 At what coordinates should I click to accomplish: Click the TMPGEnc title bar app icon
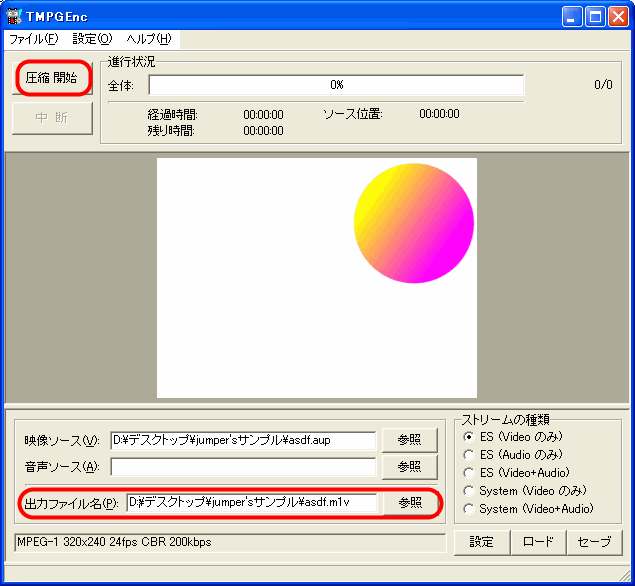click(14, 16)
